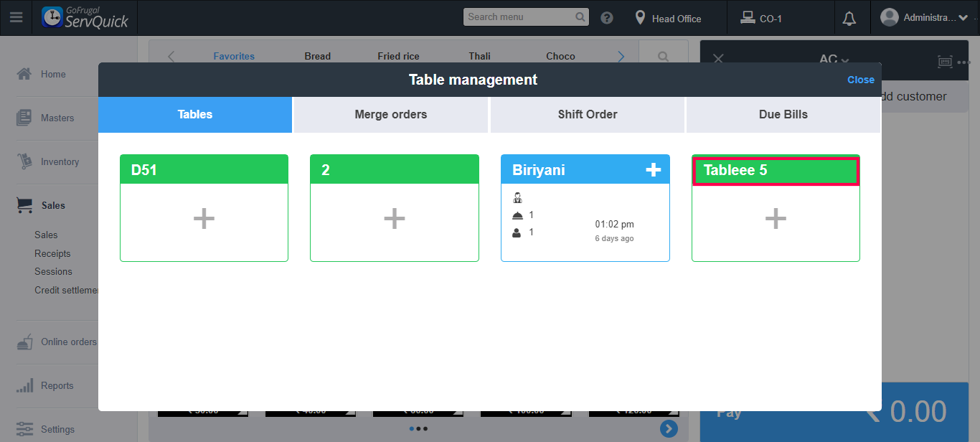Viewport: 980px width, 442px height.
Task: Click the Online orders sidebar icon
Action: (x=24, y=342)
